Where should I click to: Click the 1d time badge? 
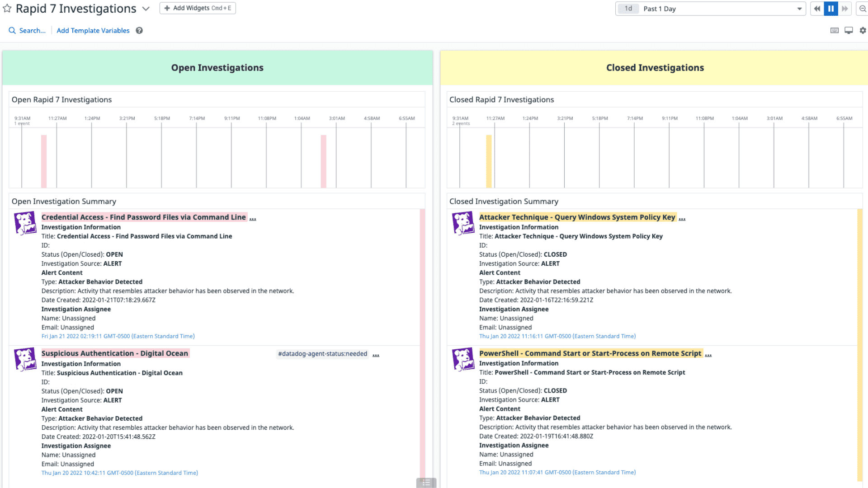(x=628, y=9)
